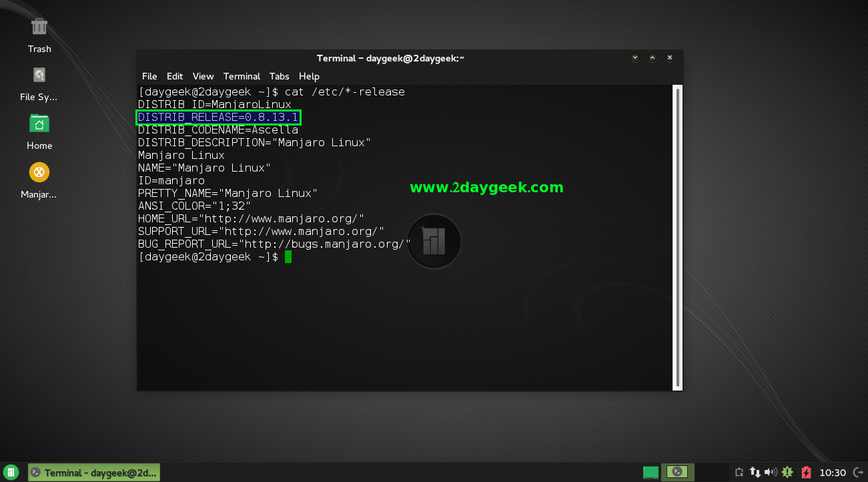Viewport: 868px width, 482px height.
Task: Open the Terminal menu in menu bar
Action: coord(242,76)
